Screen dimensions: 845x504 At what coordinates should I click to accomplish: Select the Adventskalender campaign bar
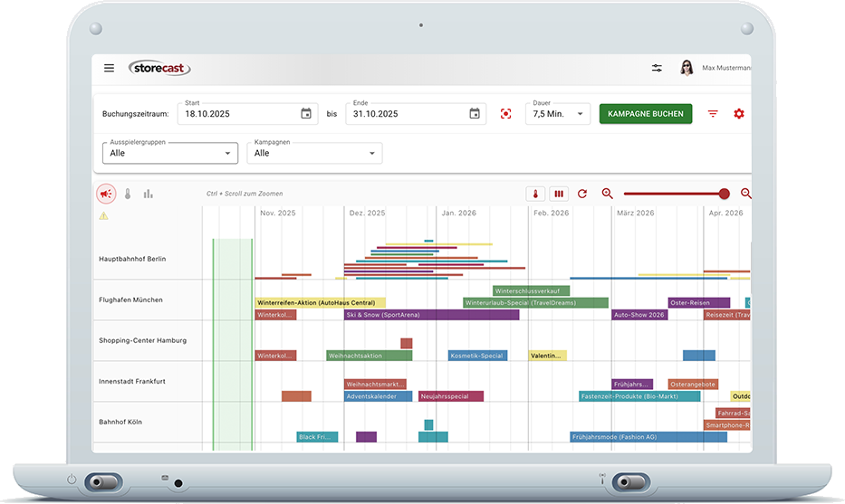[x=379, y=396]
